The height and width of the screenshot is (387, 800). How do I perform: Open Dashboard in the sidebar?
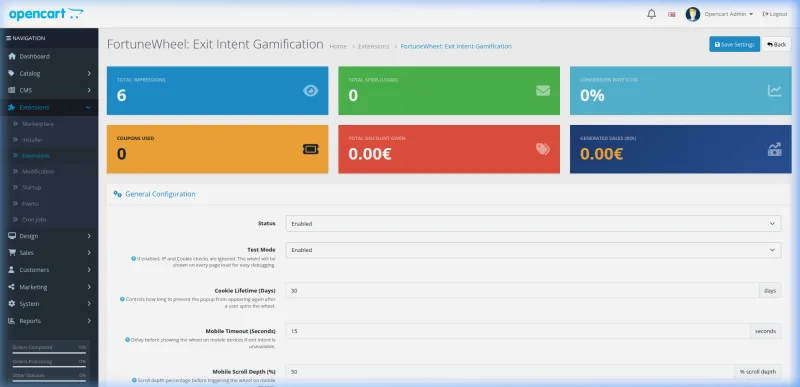pos(49,57)
